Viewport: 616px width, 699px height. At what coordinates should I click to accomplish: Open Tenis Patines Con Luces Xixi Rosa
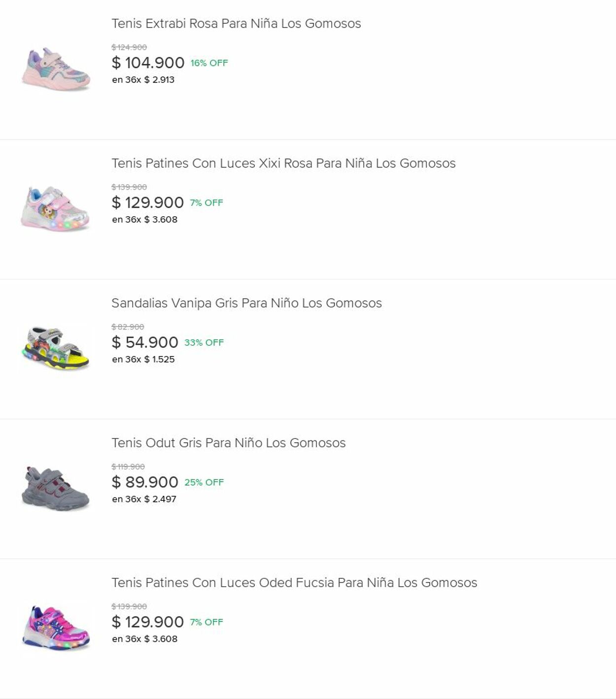click(x=283, y=164)
